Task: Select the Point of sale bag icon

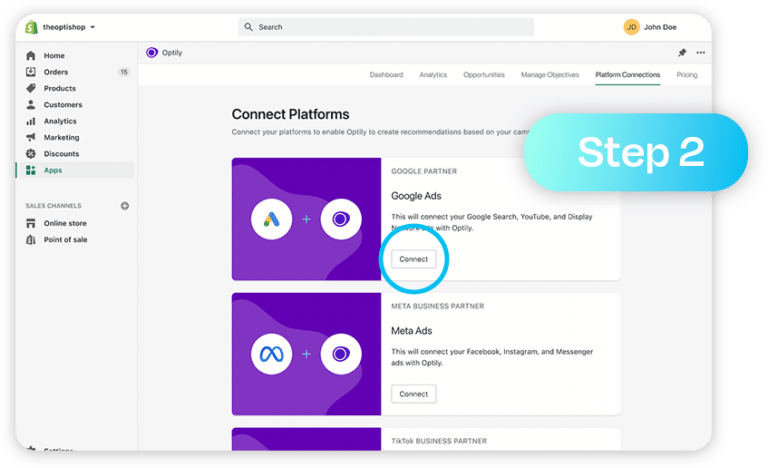Action: point(31,240)
